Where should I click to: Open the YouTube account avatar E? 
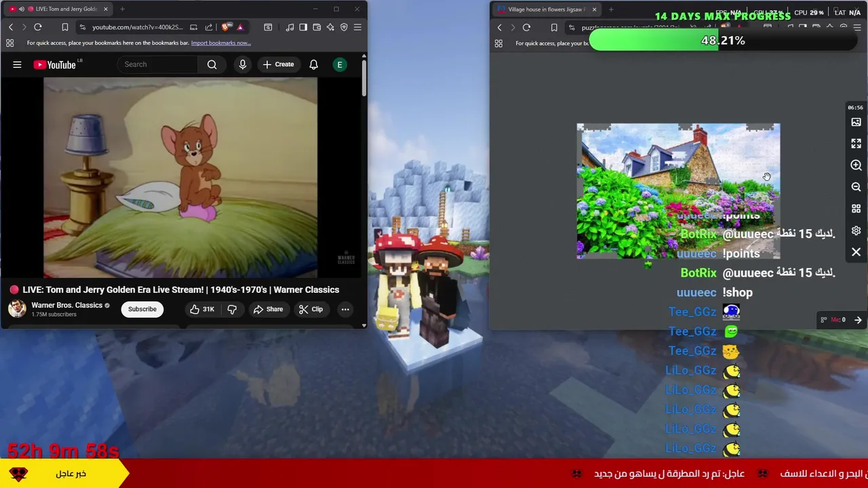(340, 64)
